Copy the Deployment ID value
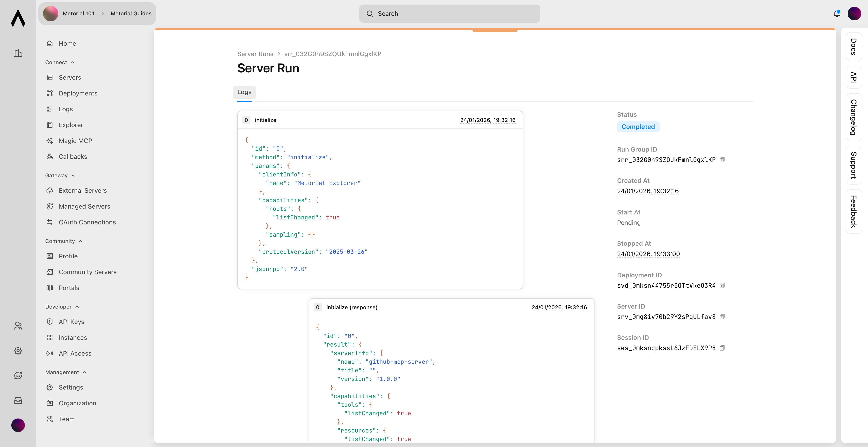Image resolution: width=868 pixels, height=447 pixels. point(722,285)
